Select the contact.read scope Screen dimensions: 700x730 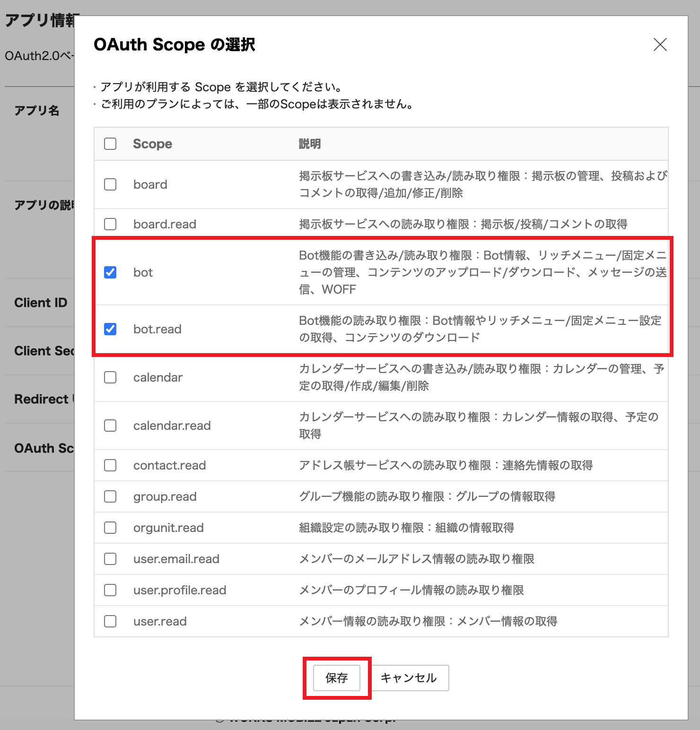tap(110, 465)
